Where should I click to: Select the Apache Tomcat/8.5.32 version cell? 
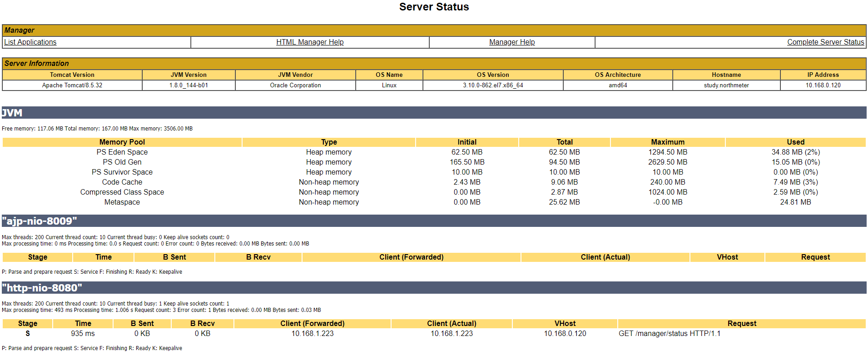tap(72, 85)
